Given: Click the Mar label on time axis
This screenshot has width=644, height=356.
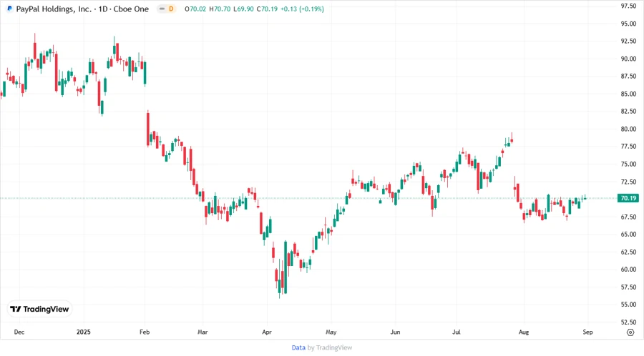Looking at the screenshot, I should pyautogui.click(x=203, y=332).
